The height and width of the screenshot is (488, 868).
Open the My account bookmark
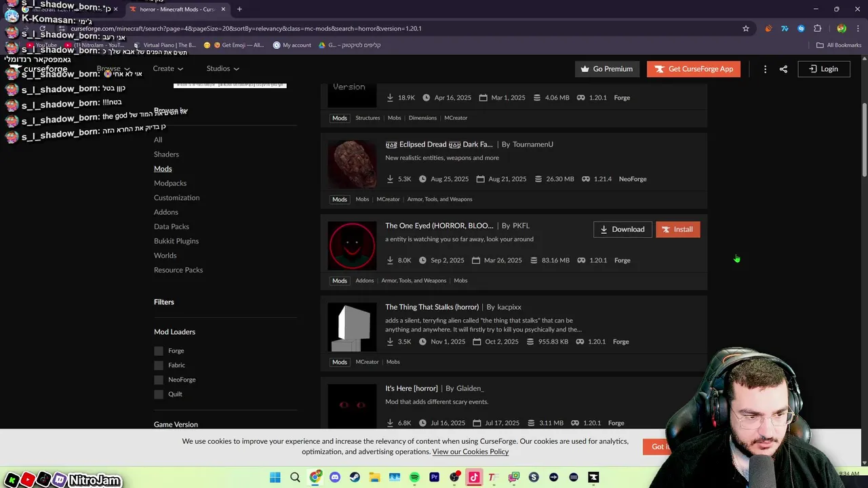click(x=292, y=45)
